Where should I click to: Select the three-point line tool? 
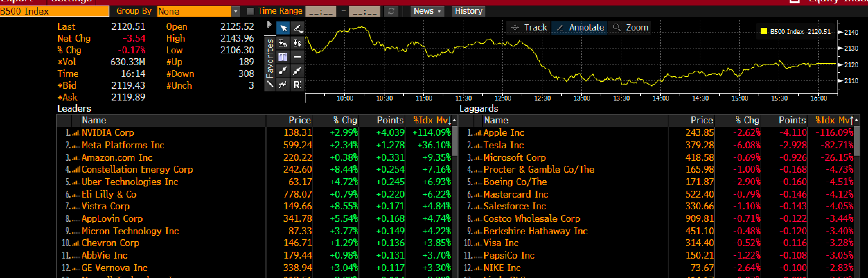click(x=297, y=71)
